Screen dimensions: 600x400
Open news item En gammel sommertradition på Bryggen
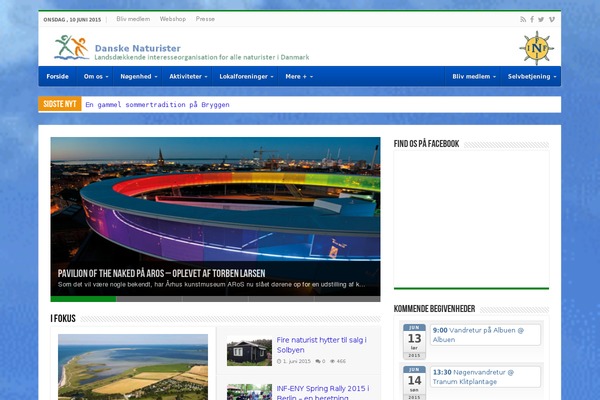[x=157, y=104]
